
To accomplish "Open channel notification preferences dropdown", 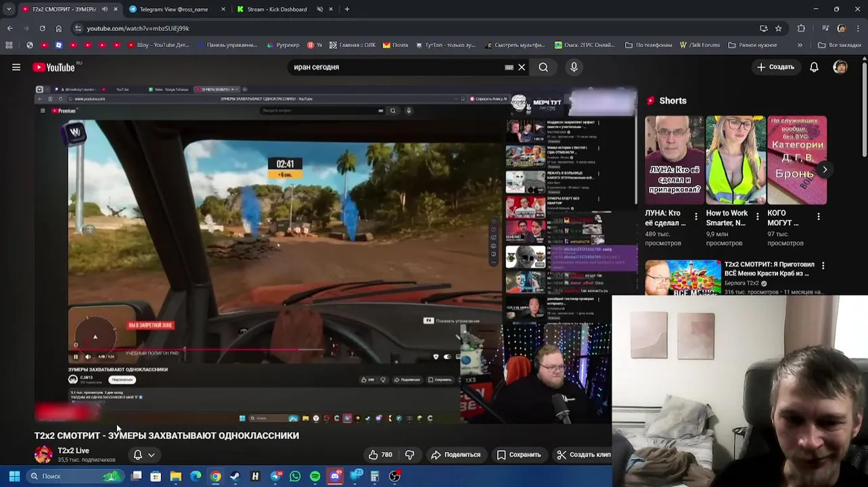I will pos(144,455).
